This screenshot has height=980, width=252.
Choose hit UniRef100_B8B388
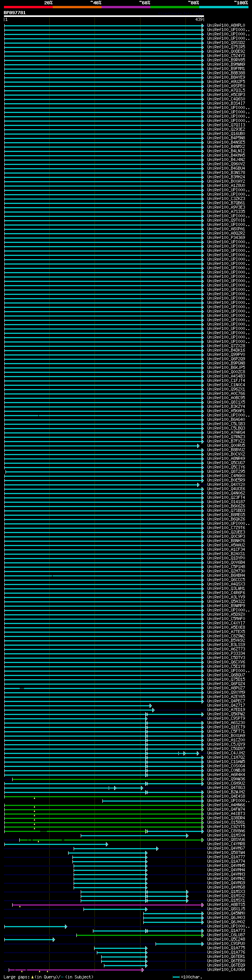pos(226,73)
